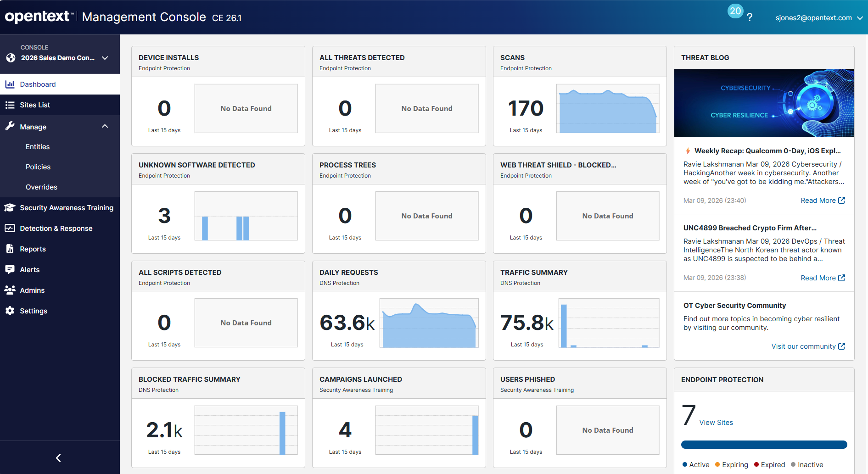Click the Visit our community link
The image size is (868, 474).
808,346
